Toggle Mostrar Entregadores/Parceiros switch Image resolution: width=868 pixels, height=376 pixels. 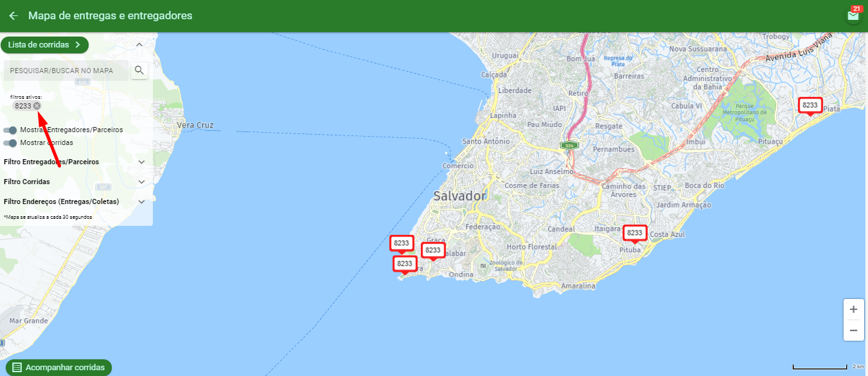(10, 130)
